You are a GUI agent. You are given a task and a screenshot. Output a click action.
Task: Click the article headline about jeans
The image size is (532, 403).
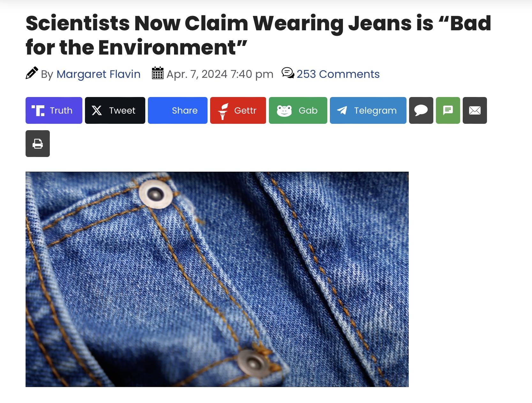[258, 35]
